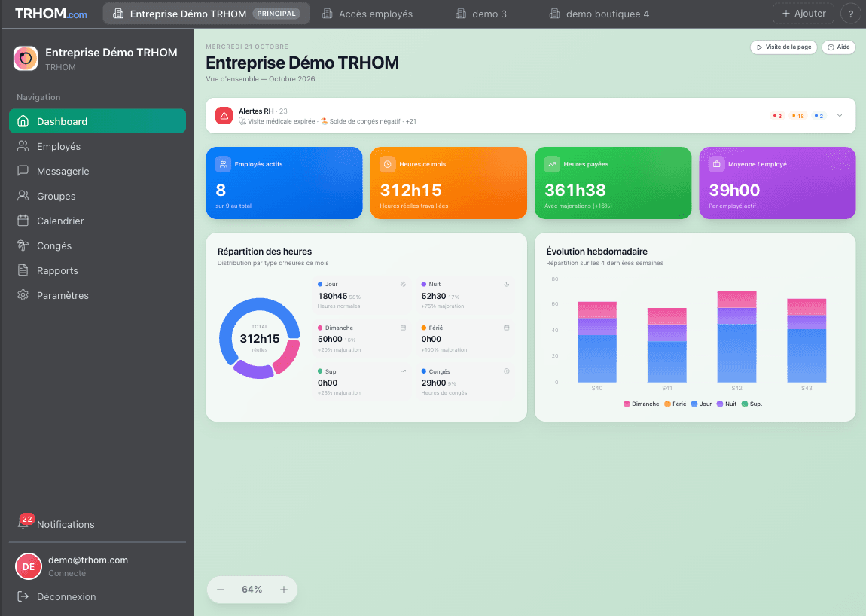Toggle the Jour series in the chart legend
This screenshot has height=616, width=866.
701,404
